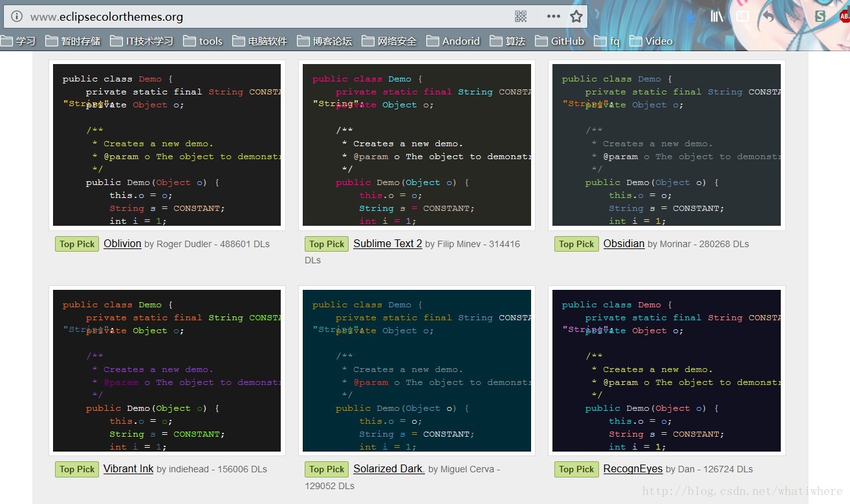The height and width of the screenshot is (504, 850).
Task: Click the site information icon in address bar
Action: pyautogui.click(x=17, y=17)
